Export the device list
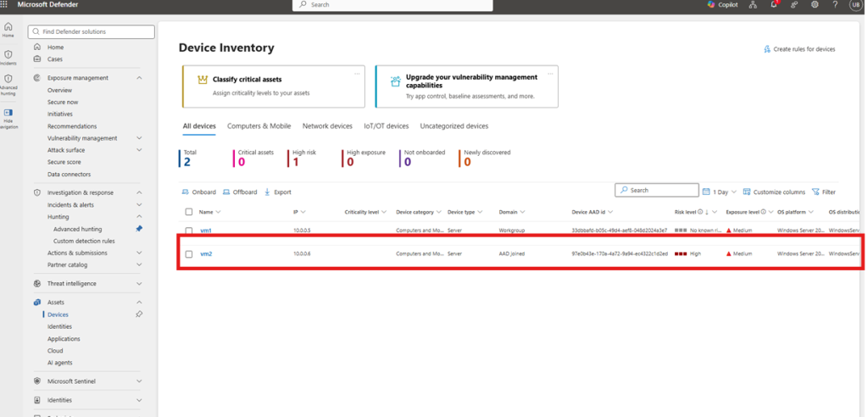 tap(277, 192)
